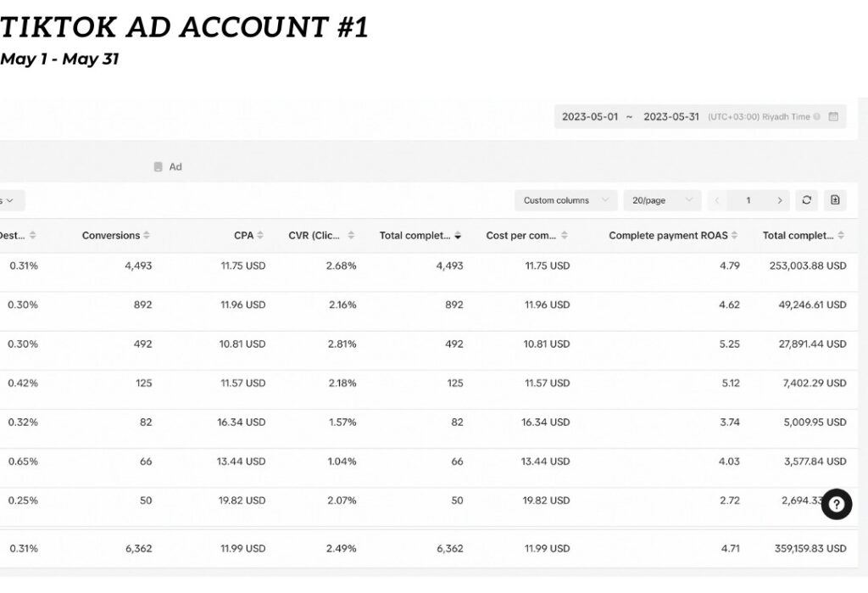Select the 49,246.61 USD cell

812,305
